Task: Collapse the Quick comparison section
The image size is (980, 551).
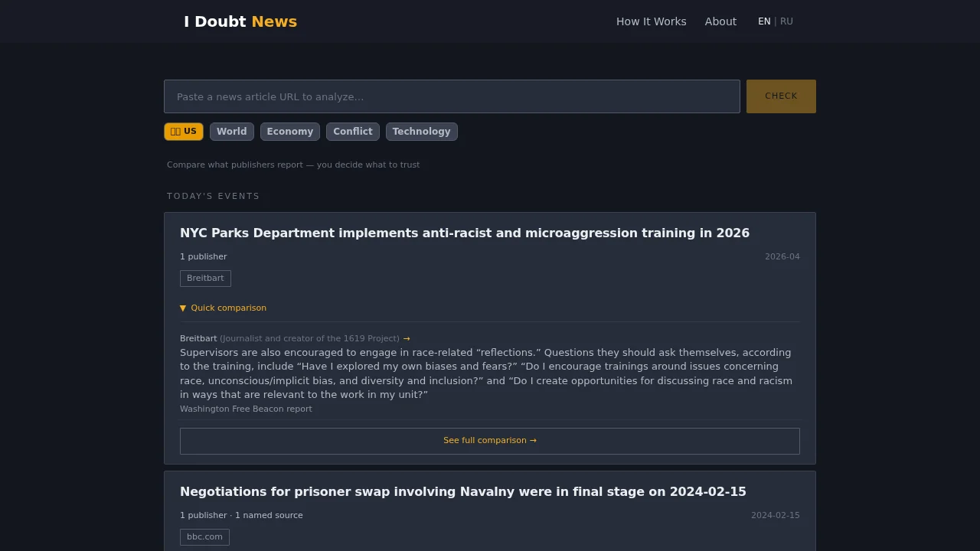Action: point(223,308)
